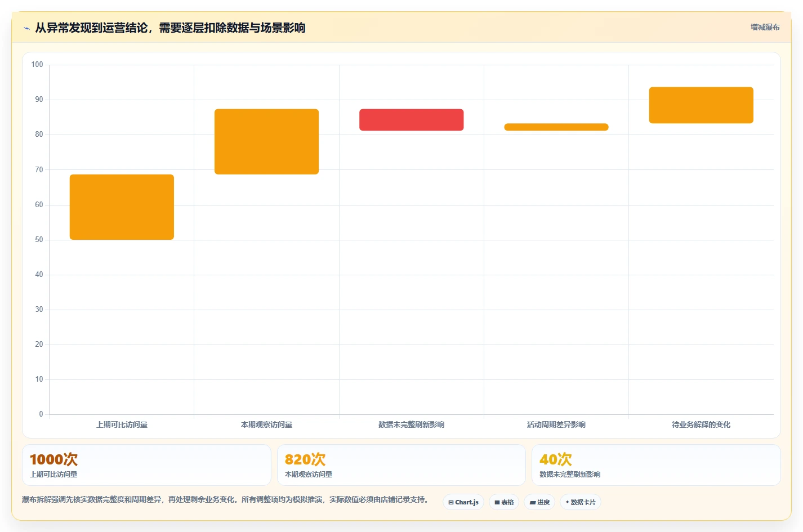Click x-axis label 数据未完整刷新影响
This screenshot has width=803, height=532.
point(412,424)
